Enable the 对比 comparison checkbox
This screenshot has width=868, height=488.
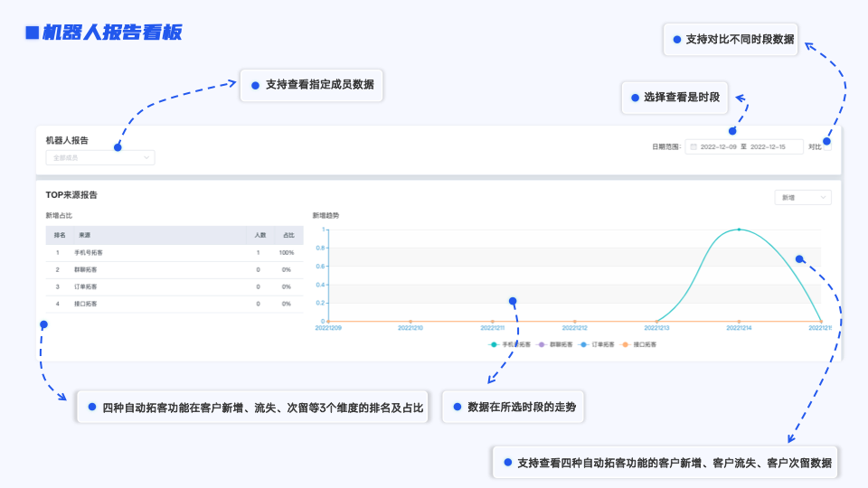[x=827, y=146]
